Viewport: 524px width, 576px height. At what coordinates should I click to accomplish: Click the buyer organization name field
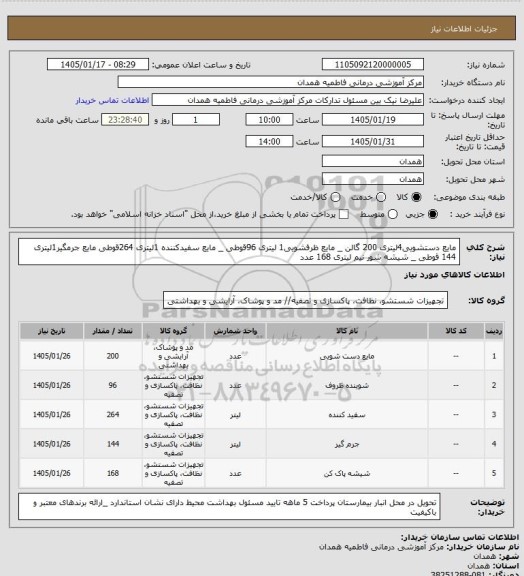[270, 82]
